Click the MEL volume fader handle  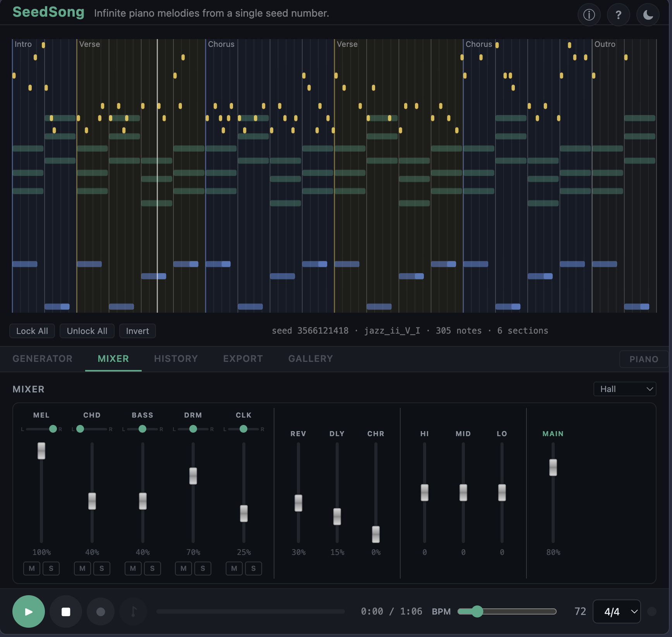(41, 451)
